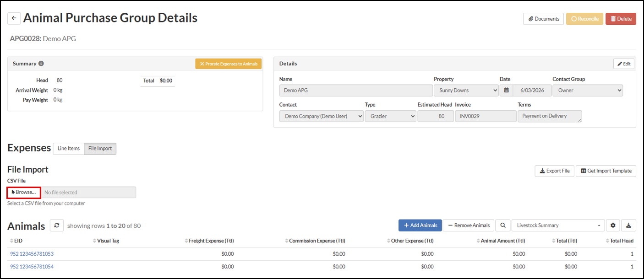Click the Invoice field INV0029

[x=486, y=116]
